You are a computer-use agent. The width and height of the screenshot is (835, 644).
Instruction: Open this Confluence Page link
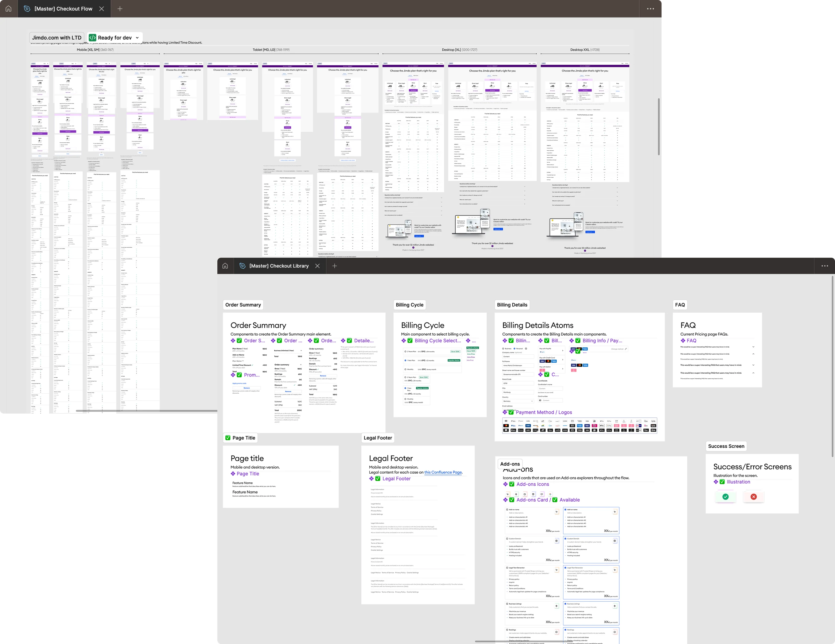(443, 472)
